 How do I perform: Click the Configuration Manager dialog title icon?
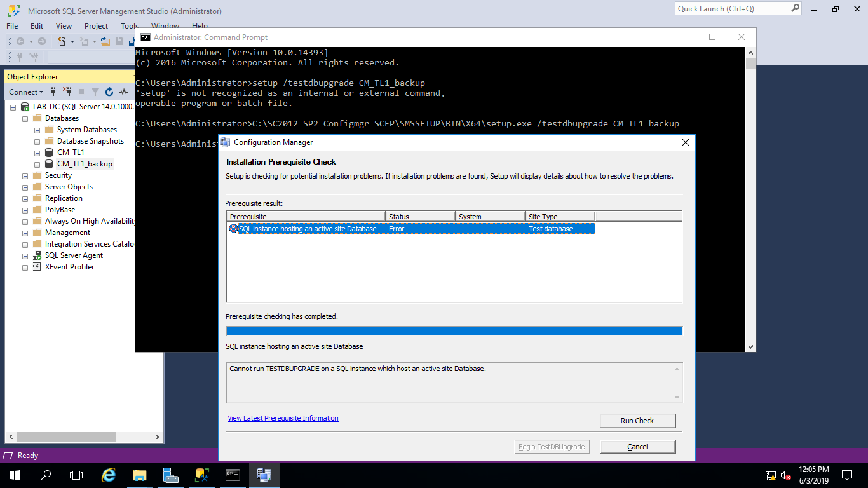click(226, 142)
